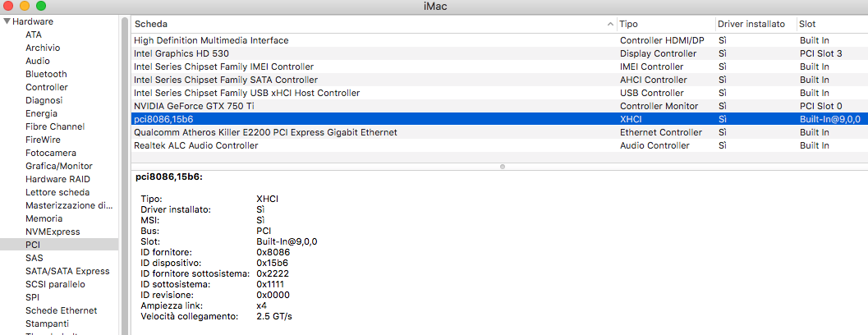The height and width of the screenshot is (335, 868).
Task: Select Intel IMEI Controller card row
Action: (499, 67)
